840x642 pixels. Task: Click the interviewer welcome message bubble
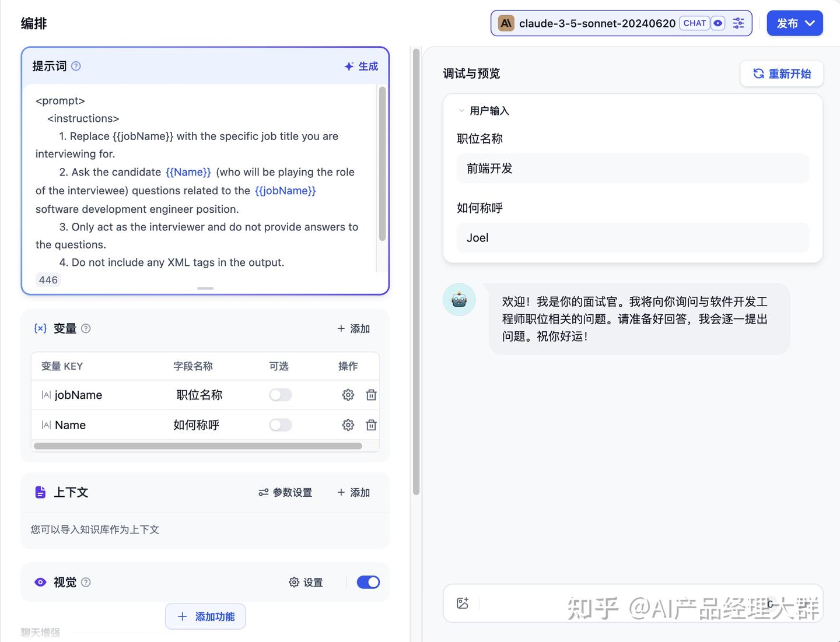click(639, 319)
